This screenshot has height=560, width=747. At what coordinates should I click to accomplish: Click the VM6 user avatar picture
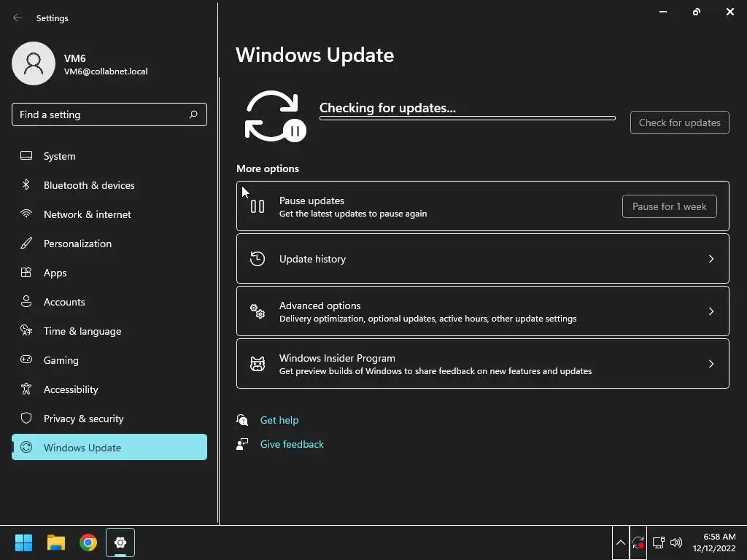[34, 63]
